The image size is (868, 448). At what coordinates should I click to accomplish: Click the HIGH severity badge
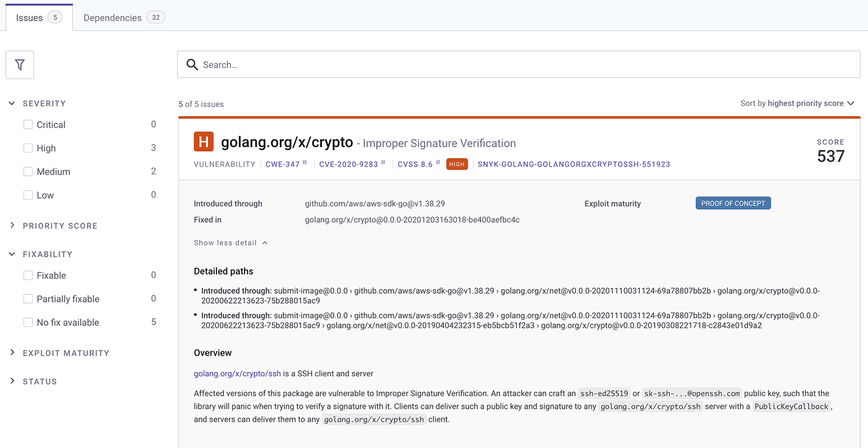tap(457, 165)
